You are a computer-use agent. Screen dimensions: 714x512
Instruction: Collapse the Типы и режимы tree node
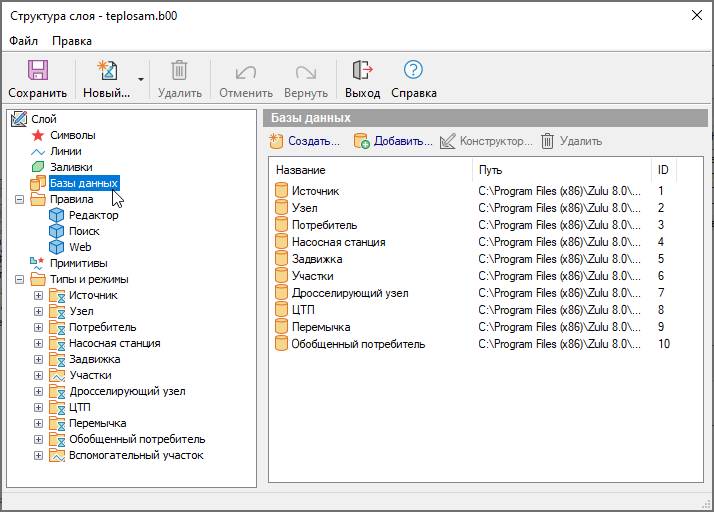pos(19,279)
